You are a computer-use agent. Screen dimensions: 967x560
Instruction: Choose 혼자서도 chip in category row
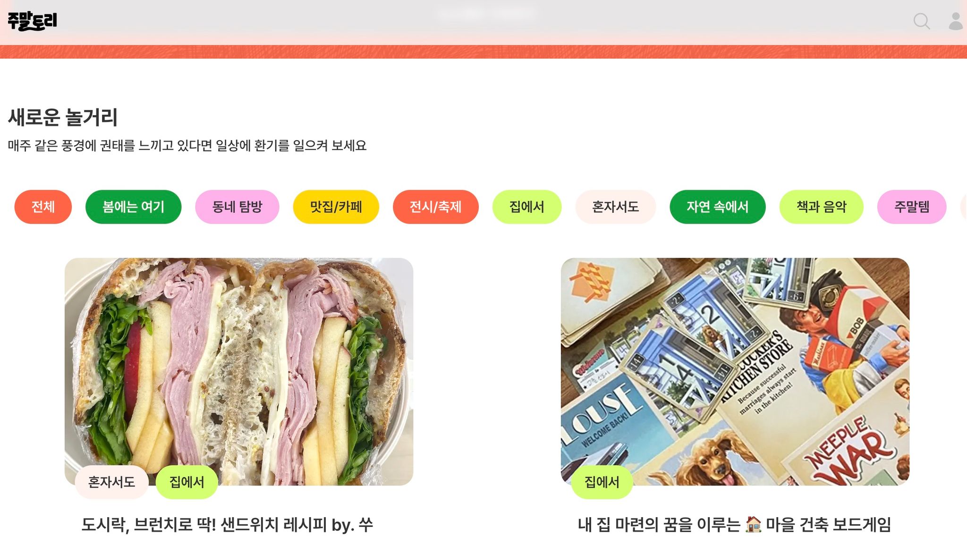[615, 207]
